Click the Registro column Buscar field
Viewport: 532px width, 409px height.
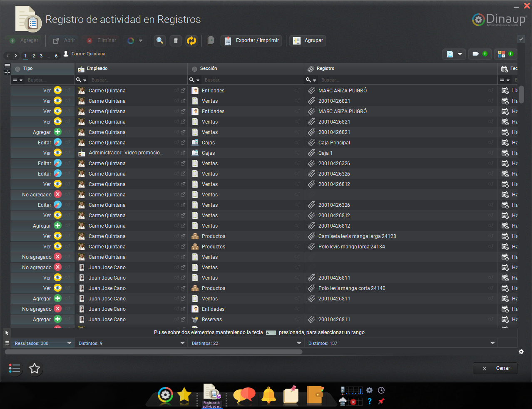pyautogui.click(x=408, y=80)
